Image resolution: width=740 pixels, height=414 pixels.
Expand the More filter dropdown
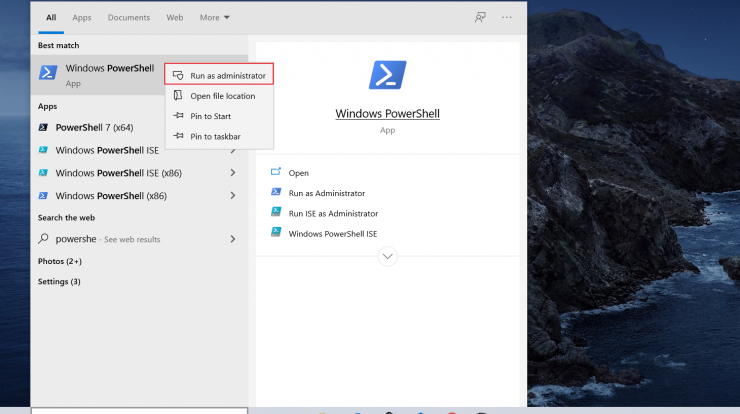pos(214,17)
